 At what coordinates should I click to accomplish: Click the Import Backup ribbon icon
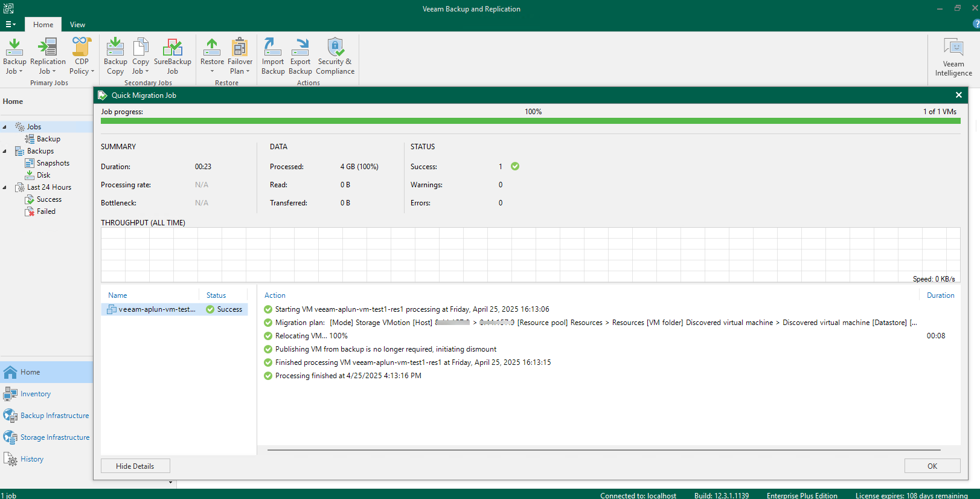(273, 56)
